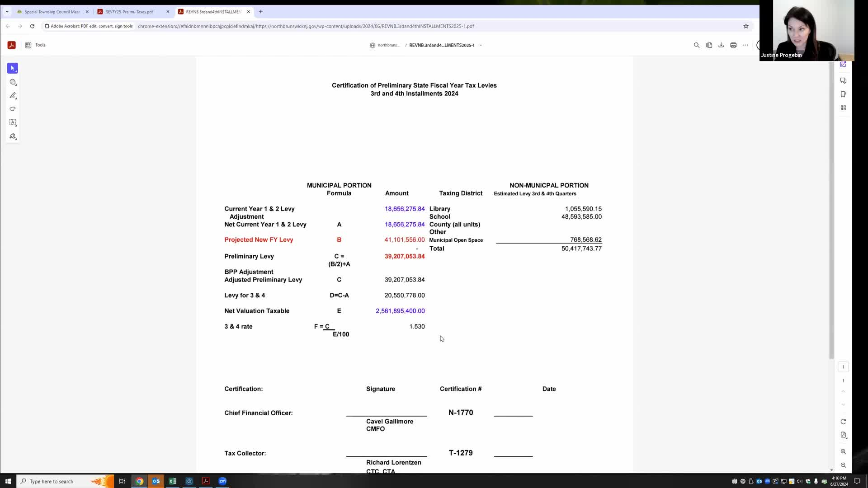Open the fill and sign tool
The image size is (868, 488).
point(13,136)
